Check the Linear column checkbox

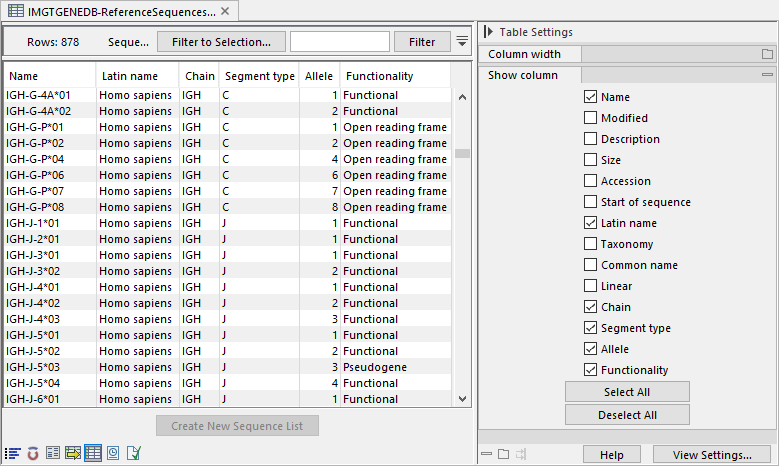590,286
